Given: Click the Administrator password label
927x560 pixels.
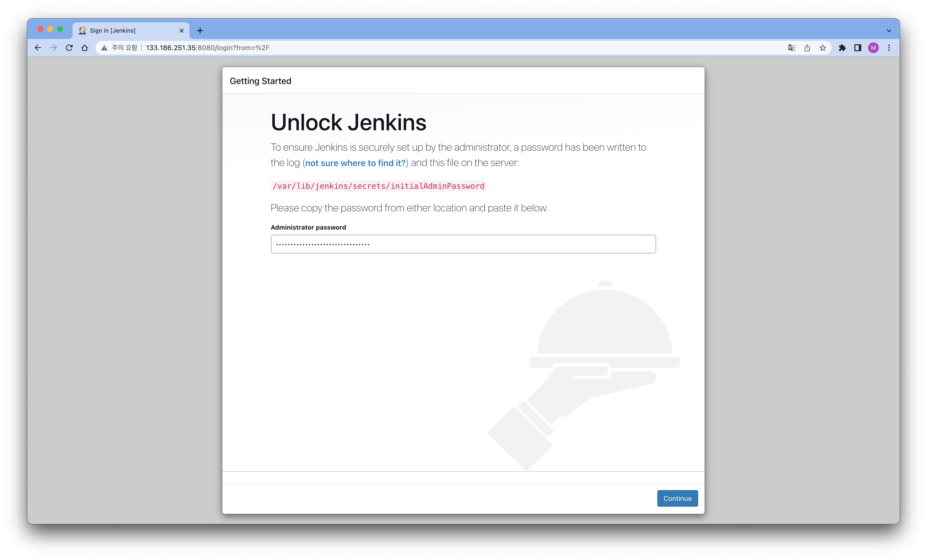Looking at the screenshot, I should (308, 227).
